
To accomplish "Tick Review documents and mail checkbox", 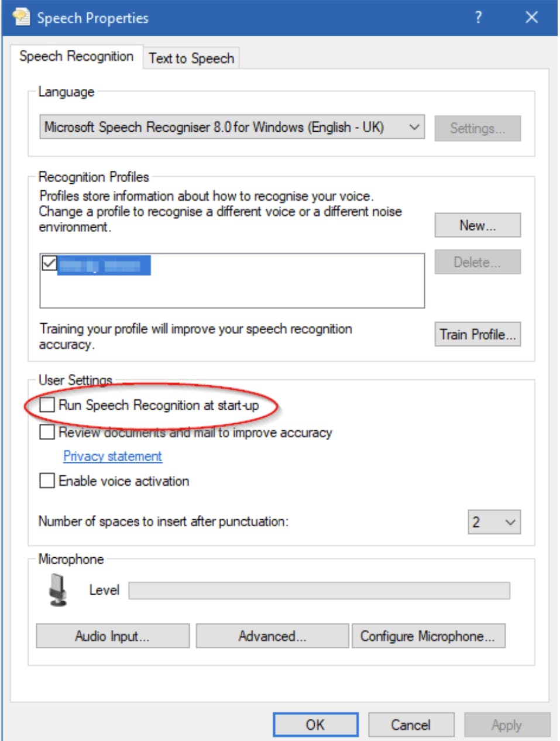I will [47, 433].
